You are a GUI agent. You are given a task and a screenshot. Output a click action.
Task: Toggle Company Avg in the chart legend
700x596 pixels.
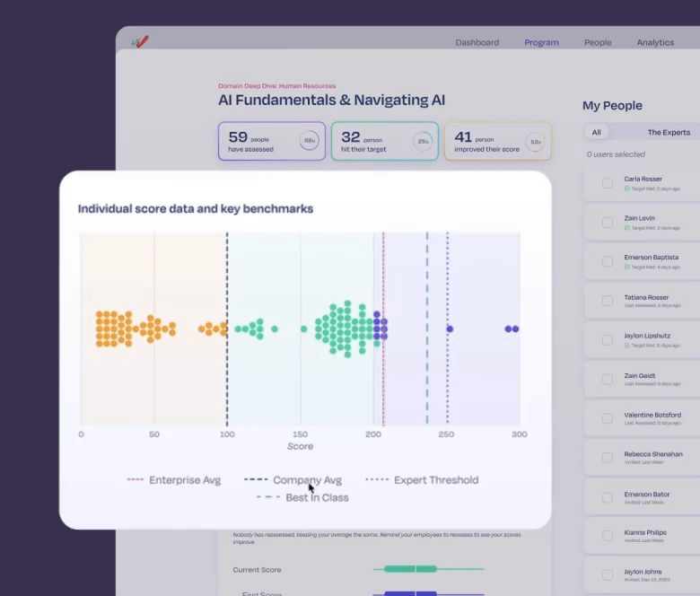pyautogui.click(x=293, y=480)
